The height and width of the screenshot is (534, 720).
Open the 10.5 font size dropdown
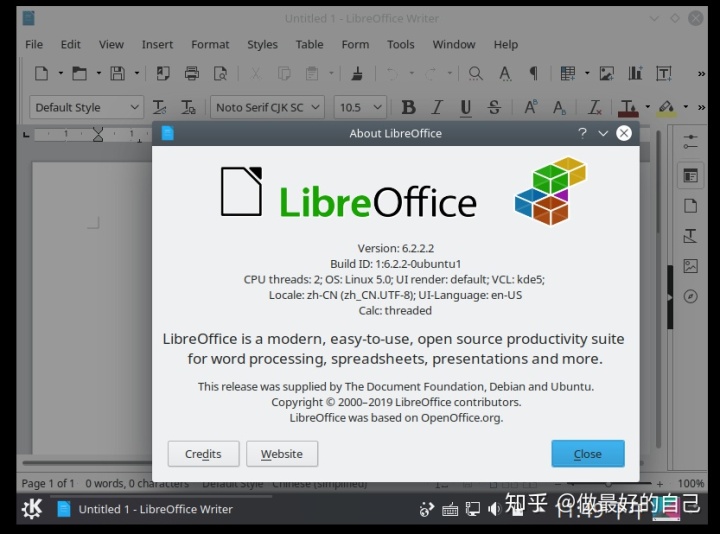coord(377,107)
